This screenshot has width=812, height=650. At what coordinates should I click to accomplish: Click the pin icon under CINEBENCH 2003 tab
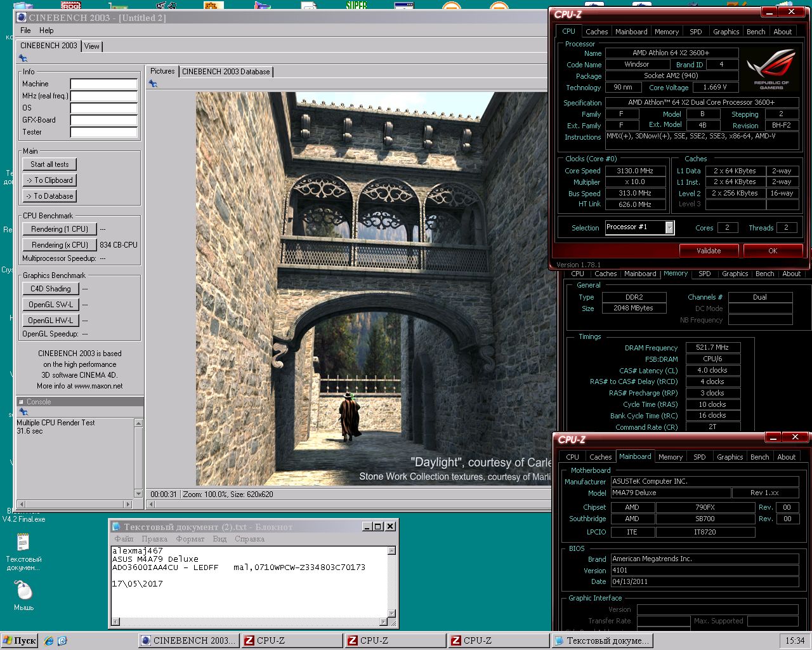point(23,58)
